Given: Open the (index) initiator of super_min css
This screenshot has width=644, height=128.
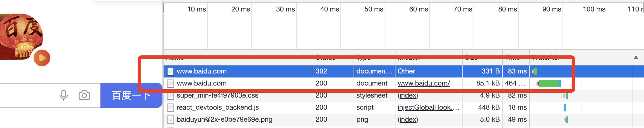Looking at the screenshot, I should (408, 95).
